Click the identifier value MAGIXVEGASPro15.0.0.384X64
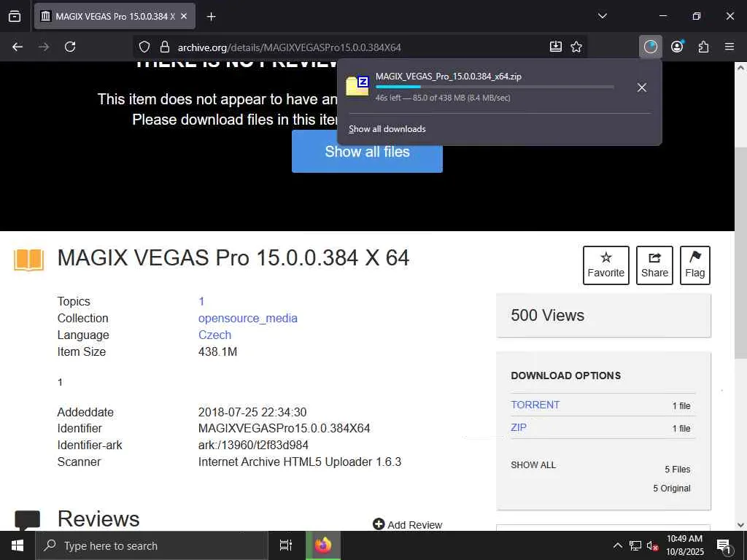This screenshot has width=747, height=560. pyautogui.click(x=284, y=428)
